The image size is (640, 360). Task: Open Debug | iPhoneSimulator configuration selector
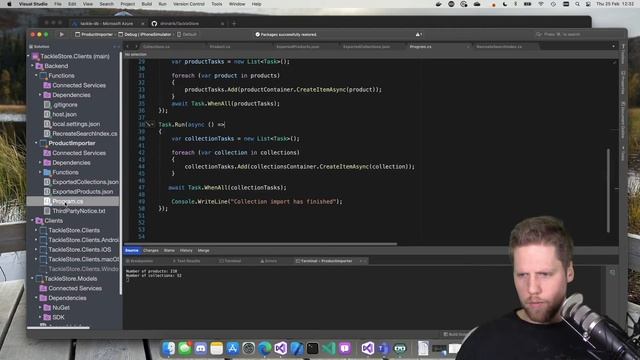coord(145,35)
